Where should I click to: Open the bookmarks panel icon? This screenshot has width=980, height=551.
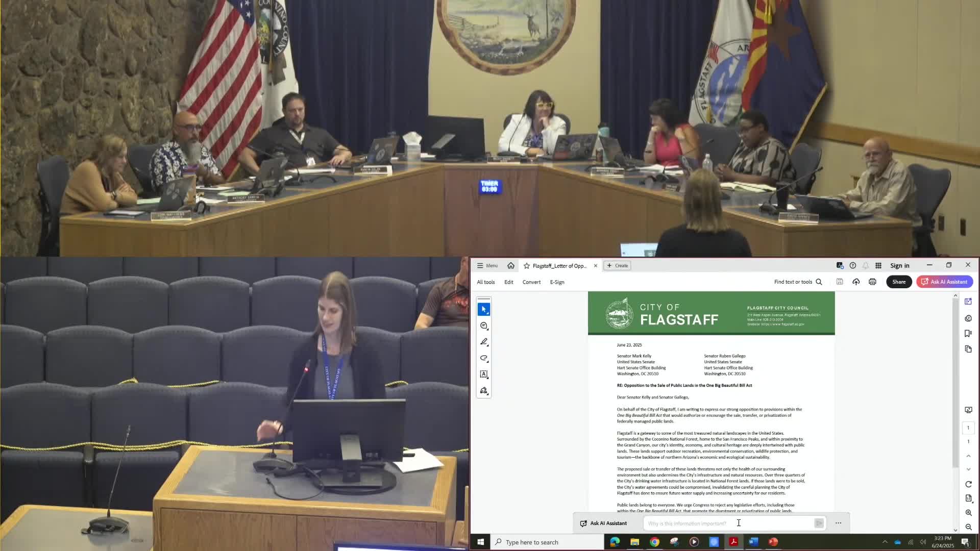click(x=968, y=333)
